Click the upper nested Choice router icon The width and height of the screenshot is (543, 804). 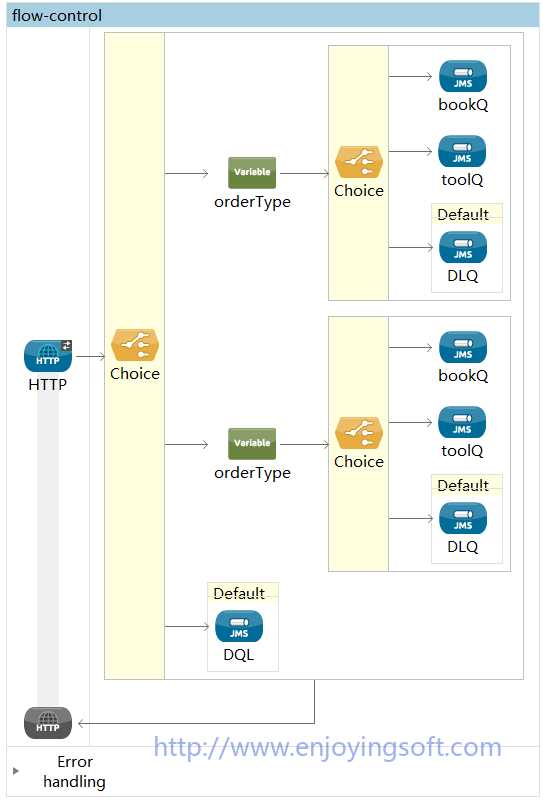359,162
